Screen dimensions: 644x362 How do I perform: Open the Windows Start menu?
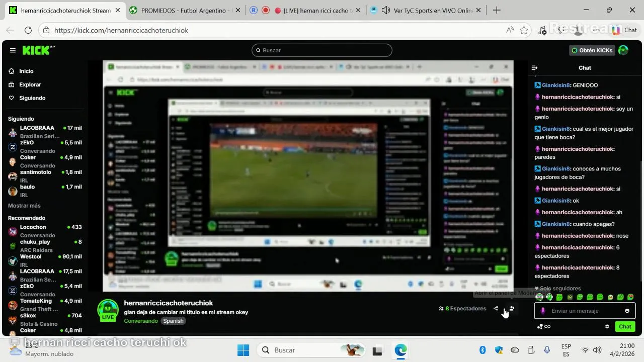click(243, 350)
